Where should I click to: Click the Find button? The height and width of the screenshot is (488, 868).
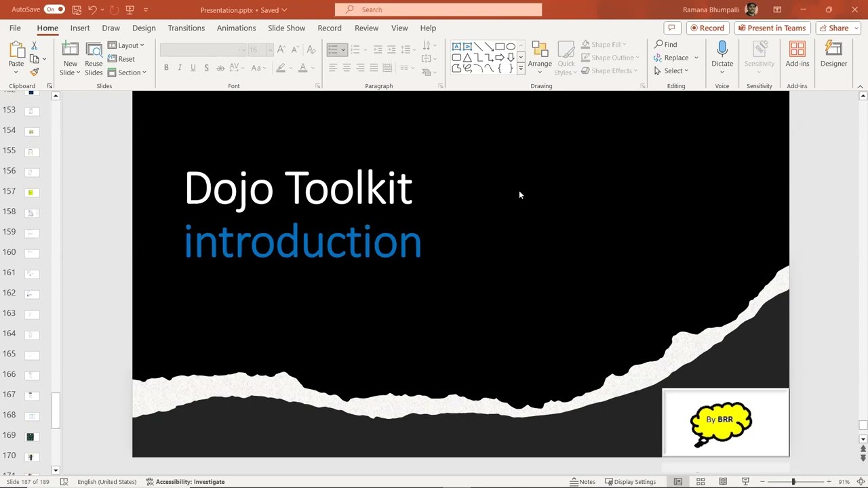665,45
